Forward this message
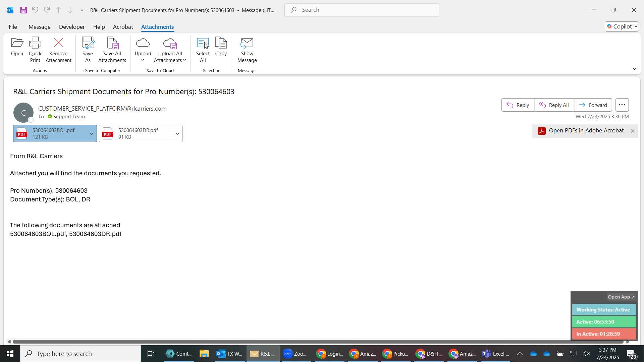Image resolution: width=644 pixels, height=362 pixels. pyautogui.click(x=593, y=105)
